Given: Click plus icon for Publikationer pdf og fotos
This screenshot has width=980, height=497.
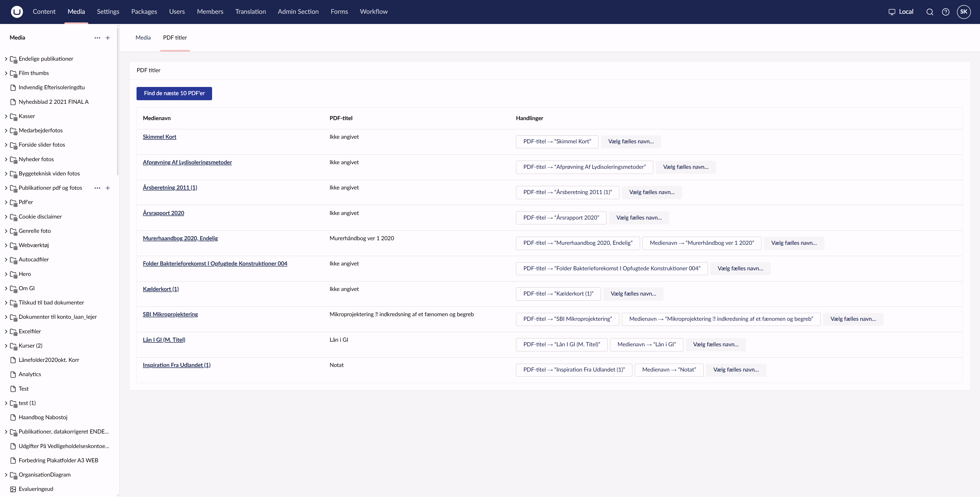Looking at the screenshot, I should pyautogui.click(x=108, y=188).
